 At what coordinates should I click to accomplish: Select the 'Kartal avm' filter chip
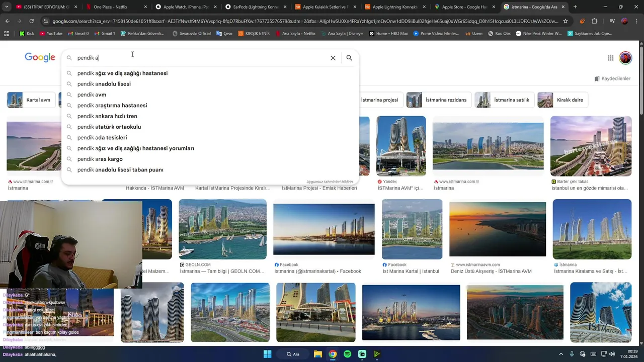tap(31, 100)
